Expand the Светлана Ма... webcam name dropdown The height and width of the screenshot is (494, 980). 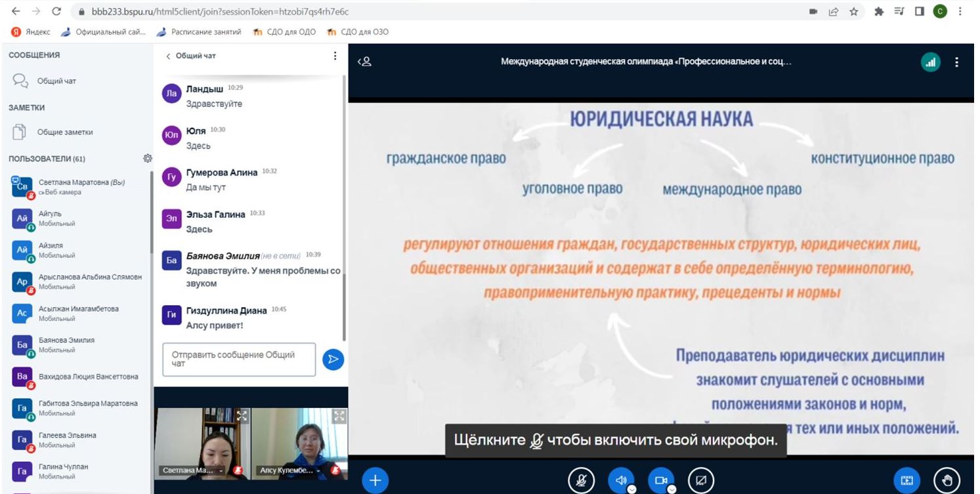(x=221, y=470)
